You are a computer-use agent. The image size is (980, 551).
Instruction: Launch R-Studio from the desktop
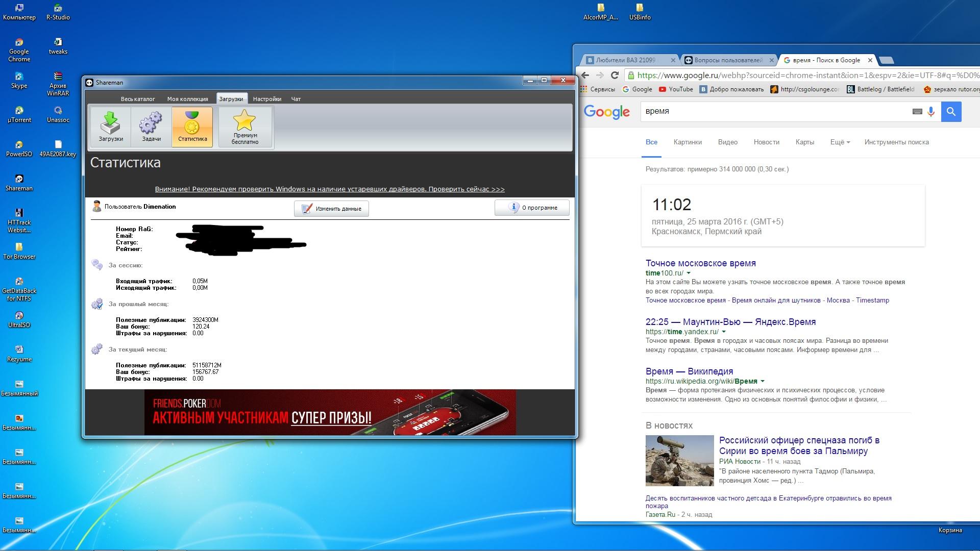point(58,12)
